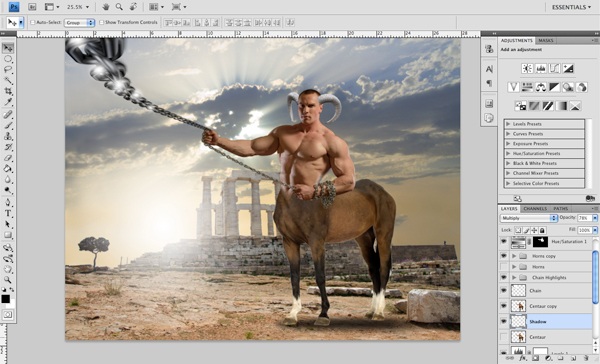This screenshot has width=600, height=364.
Task: Select the Eraser tool
Action: click(8, 158)
